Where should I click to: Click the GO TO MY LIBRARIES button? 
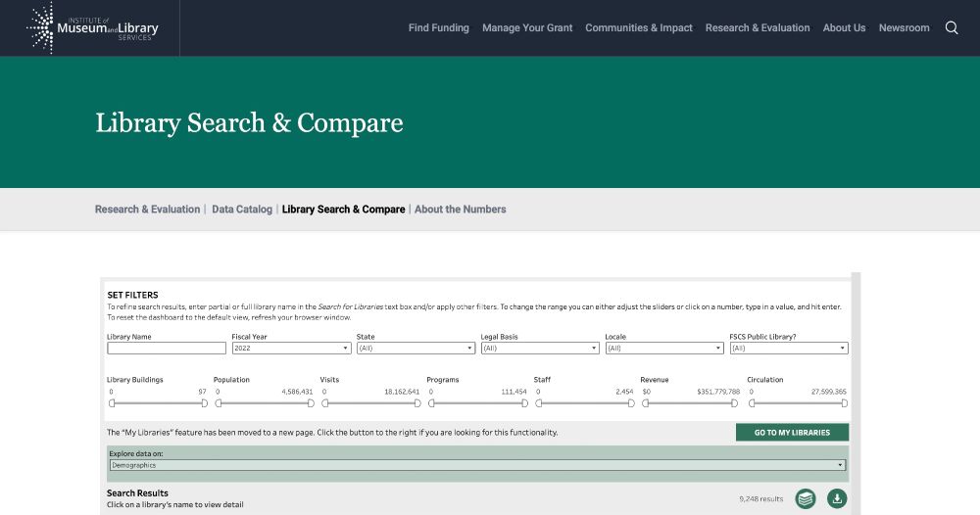(792, 432)
